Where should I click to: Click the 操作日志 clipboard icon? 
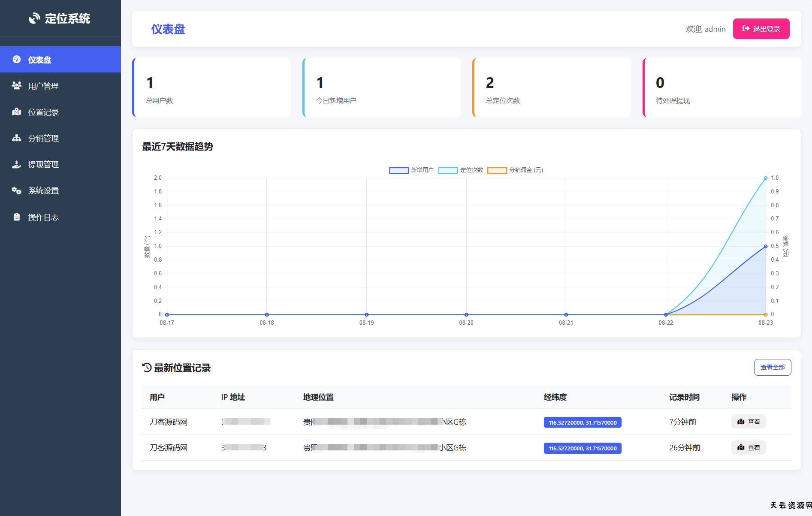(x=16, y=217)
